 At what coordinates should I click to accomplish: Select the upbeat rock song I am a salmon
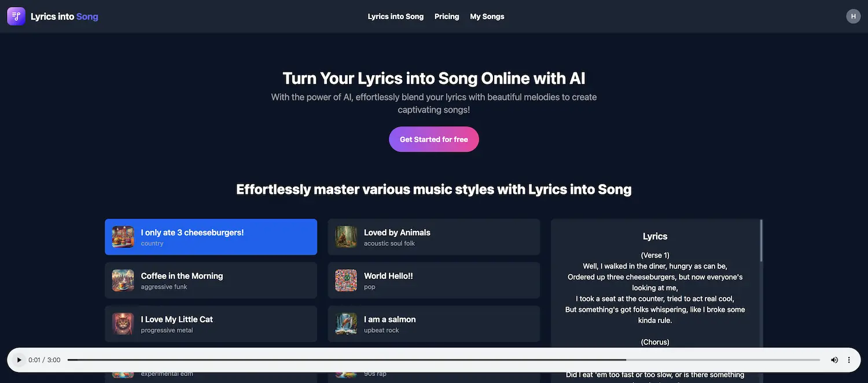tap(433, 323)
